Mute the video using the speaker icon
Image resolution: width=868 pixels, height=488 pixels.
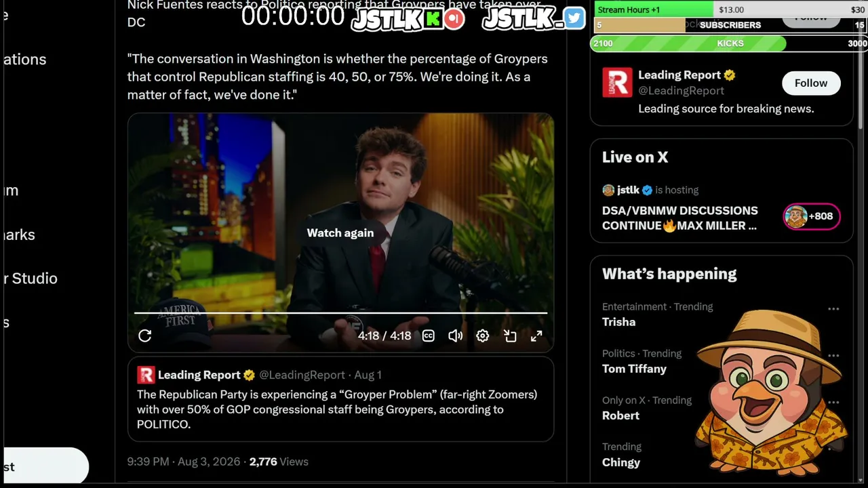[455, 335]
